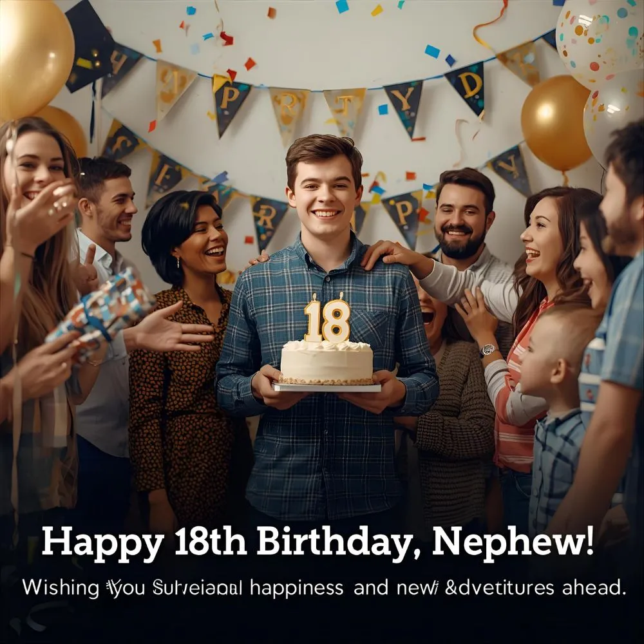644x644 pixels.
Task: Click the white frosted birthday cake
Action: click(x=327, y=363)
